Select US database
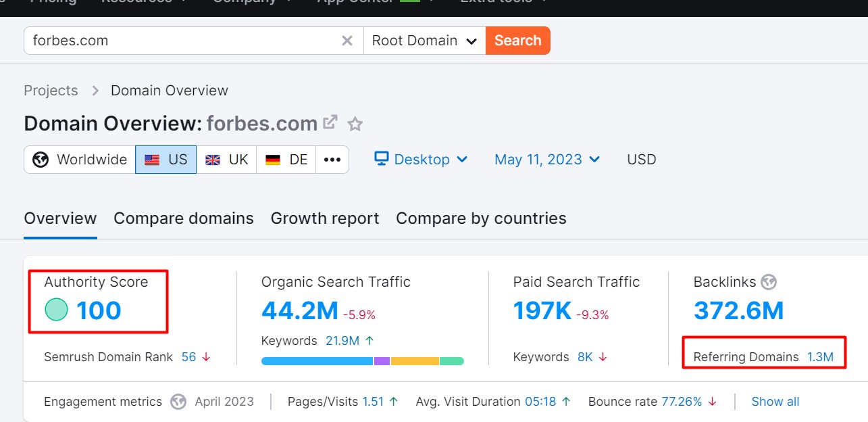Viewport: 868px width, 422px height. point(166,160)
